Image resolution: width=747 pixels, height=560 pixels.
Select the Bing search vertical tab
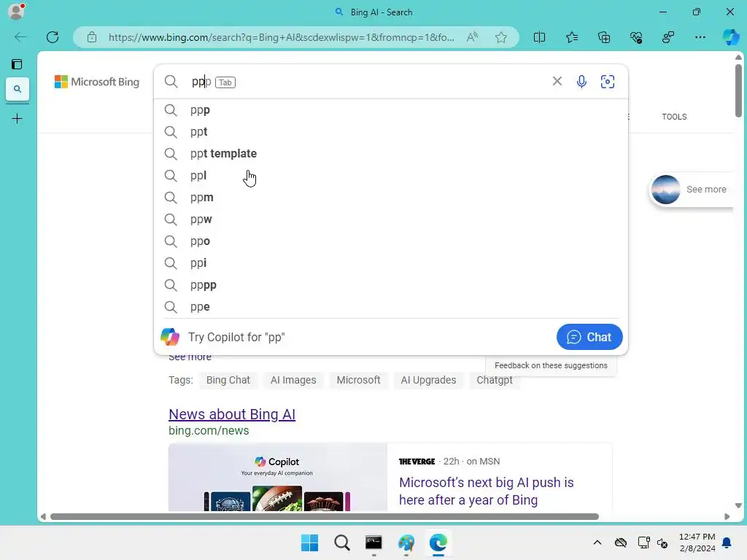pos(18,89)
